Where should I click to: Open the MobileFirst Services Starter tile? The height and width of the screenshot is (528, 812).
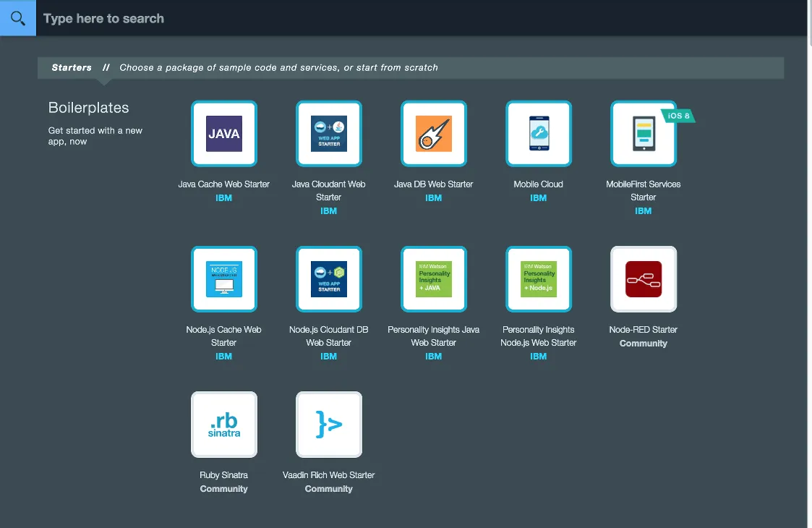pyautogui.click(x=643, y=134)
